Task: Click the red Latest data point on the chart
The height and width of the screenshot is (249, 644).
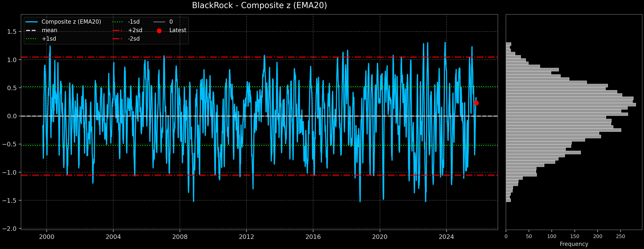Action: pos(476,103)
